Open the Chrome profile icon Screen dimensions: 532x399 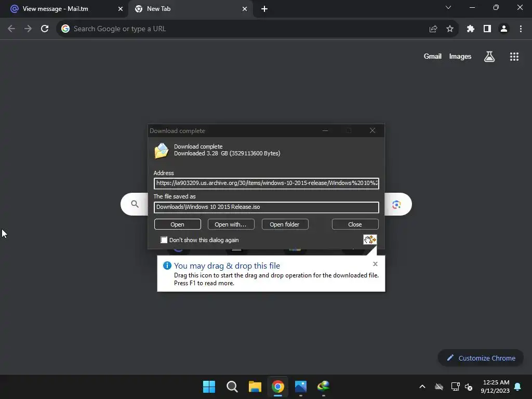[504, 29]
